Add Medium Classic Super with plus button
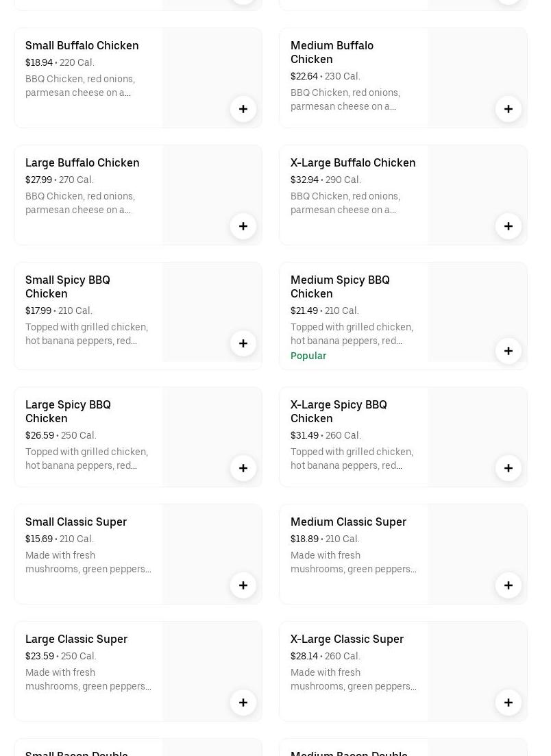The image size is (551, 756). coord(509,585)
